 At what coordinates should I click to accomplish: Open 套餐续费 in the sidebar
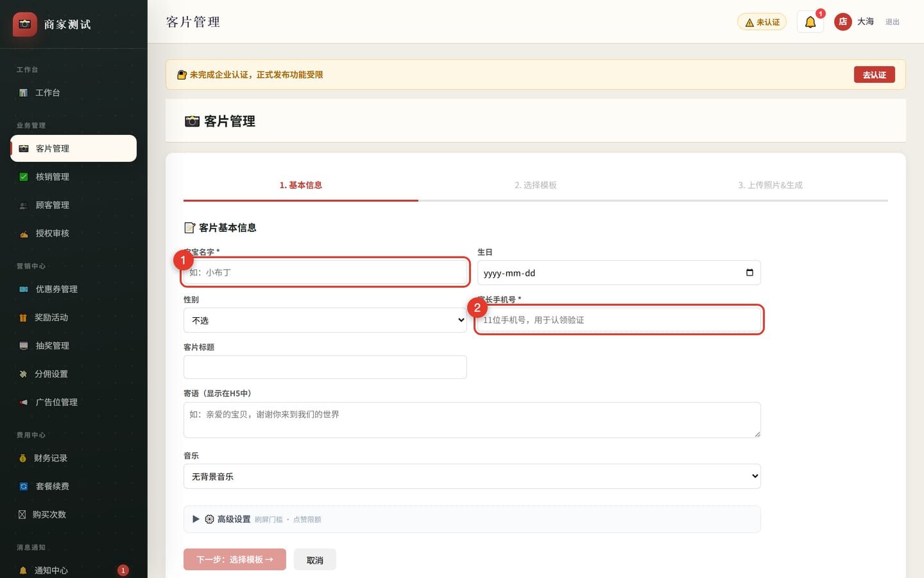(x=74, y=486)
